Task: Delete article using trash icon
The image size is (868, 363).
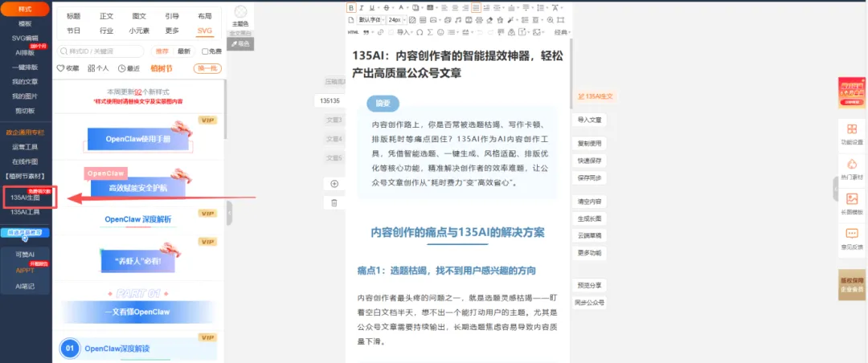Action: (334, 203)
